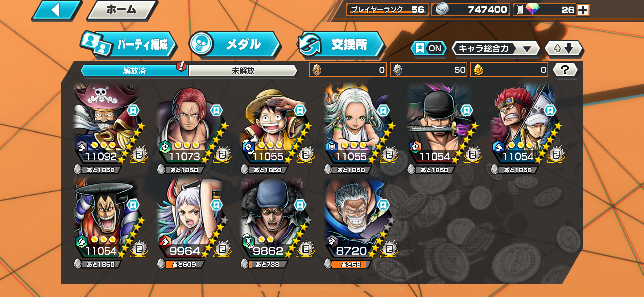Viewport: 644px width, 297px height.
Task: Select the 解放済 tab
Action: pos(135,71)
